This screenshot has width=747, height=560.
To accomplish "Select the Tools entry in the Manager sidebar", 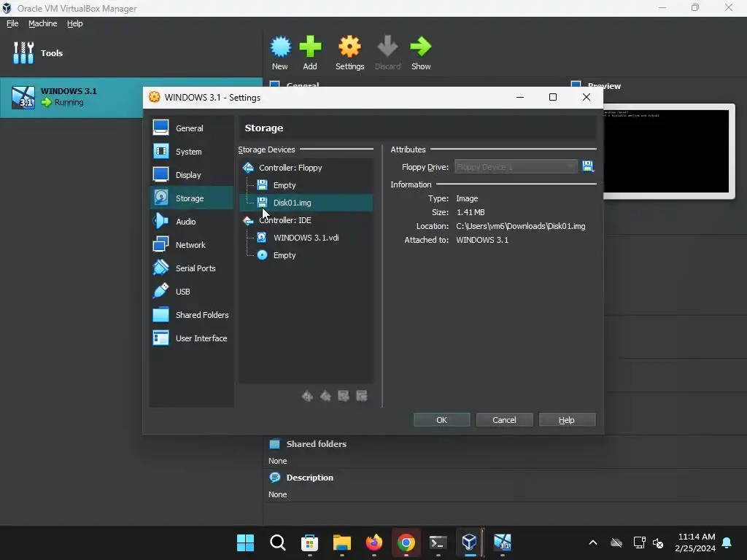I will (131, 52).
